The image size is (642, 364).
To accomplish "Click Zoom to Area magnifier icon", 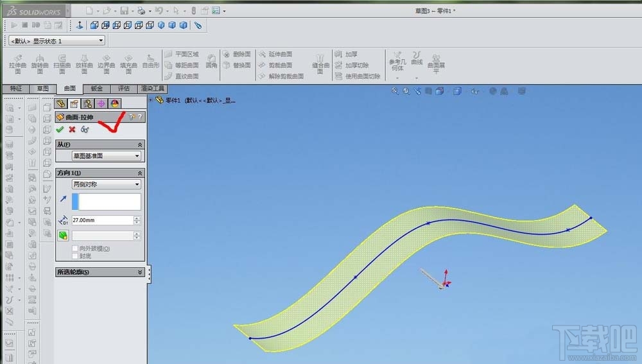I will pos(406,91).
